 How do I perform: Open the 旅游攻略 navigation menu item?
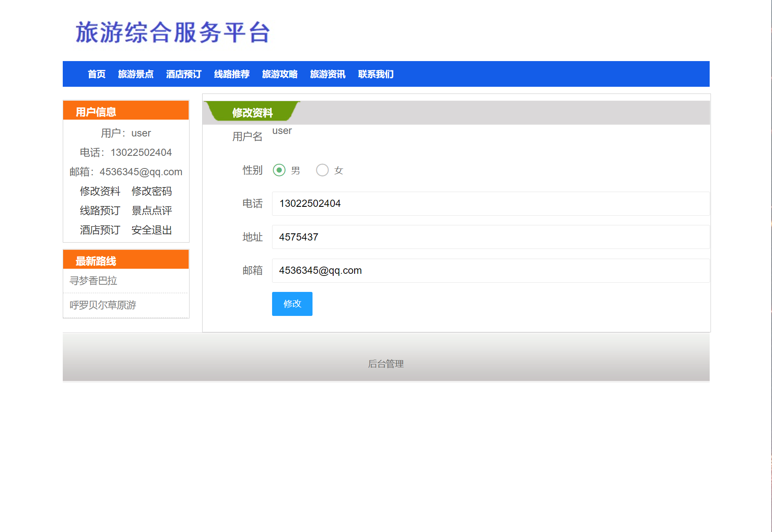(280, 74)
